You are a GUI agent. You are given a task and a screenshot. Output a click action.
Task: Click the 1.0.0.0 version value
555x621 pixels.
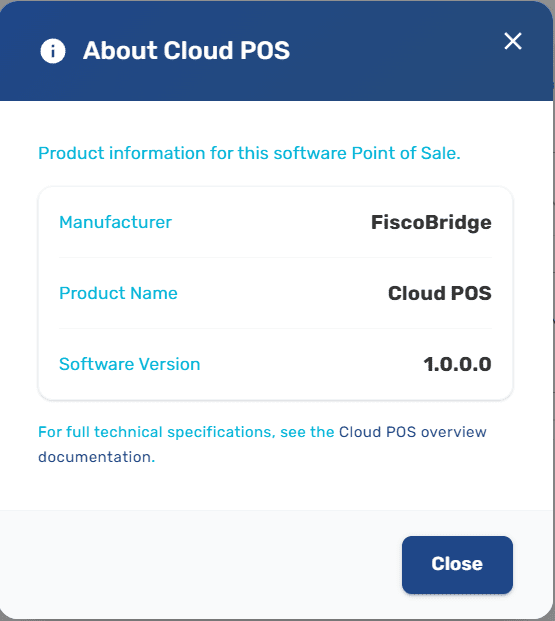tap(457, 364)
